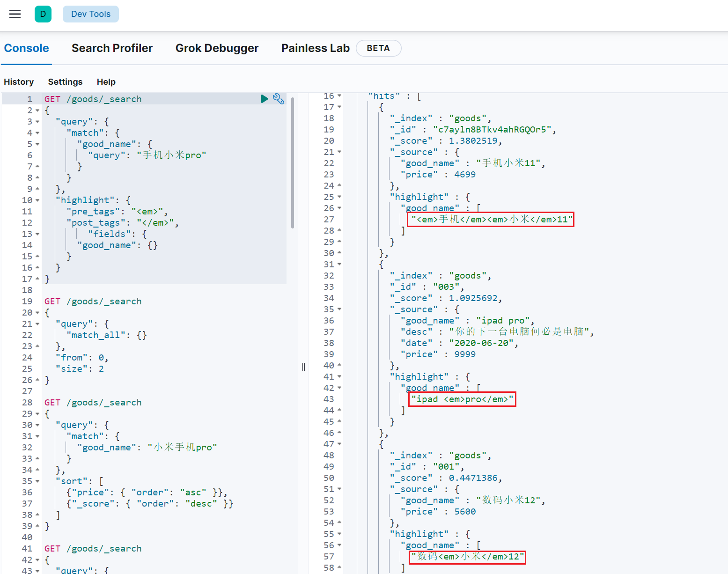Click the Dev Tools breadcrumb
The height and width of the screenshot is (574, 728).
(91, 14)
